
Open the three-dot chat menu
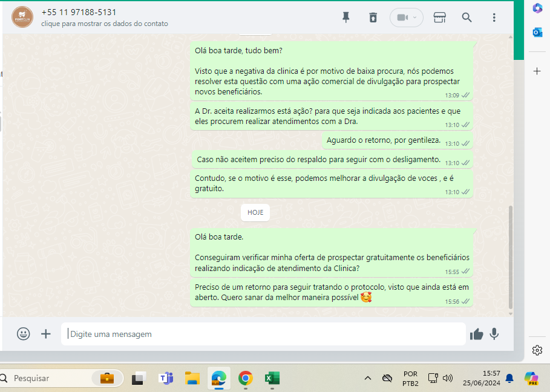[494, 17]
